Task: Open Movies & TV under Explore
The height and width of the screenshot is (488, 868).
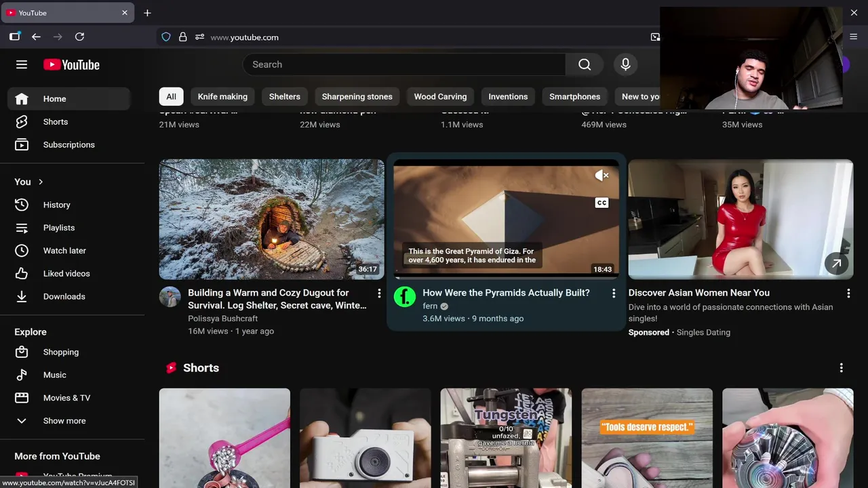Action: (x=68, y=398)
